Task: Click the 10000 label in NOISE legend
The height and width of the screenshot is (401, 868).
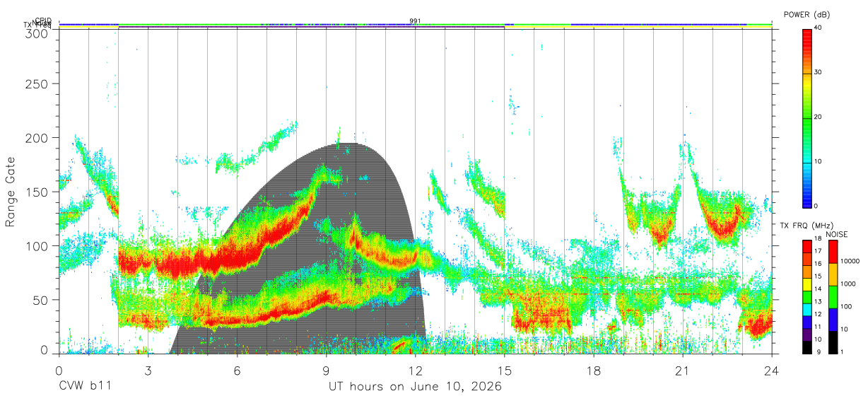Action: 850,261
